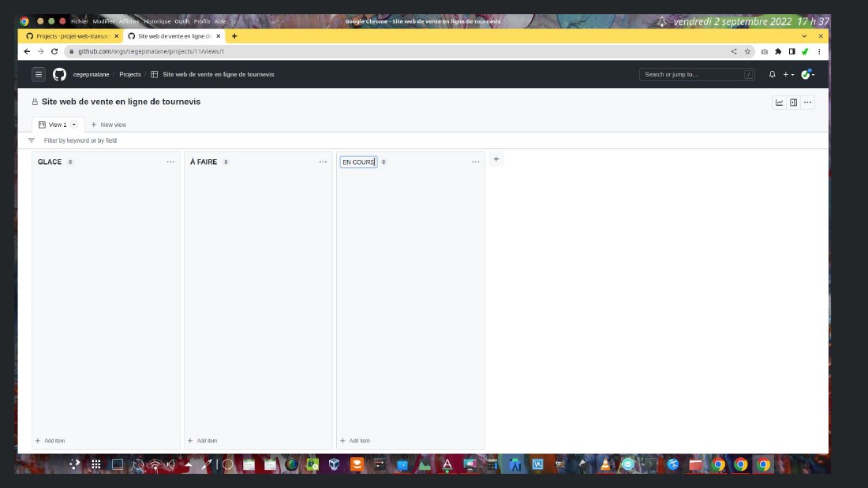Image resolution: width=868 pixels, height=488 pixels.
Task: Open a new browser tab
Action: [234, 36]
